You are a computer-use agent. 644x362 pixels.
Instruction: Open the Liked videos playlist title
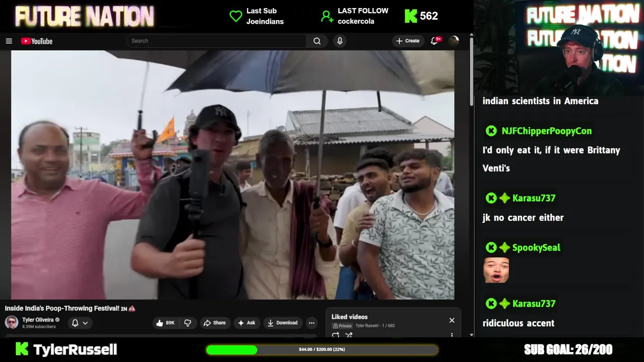(350, 317)
